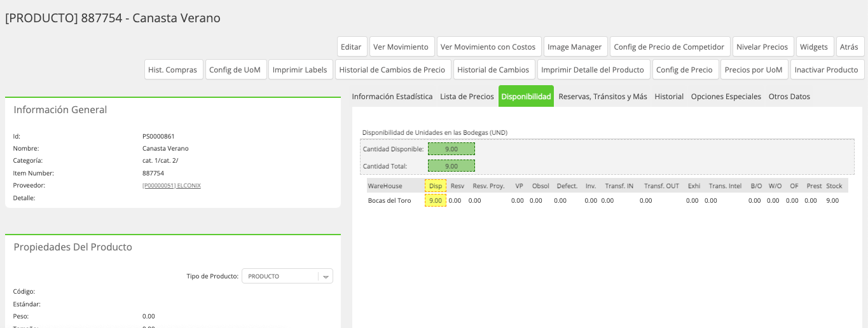Open the Config de Precio button
Image resolution: width=868 pixels, height=328 pixels.
click(x=684, y=69)
